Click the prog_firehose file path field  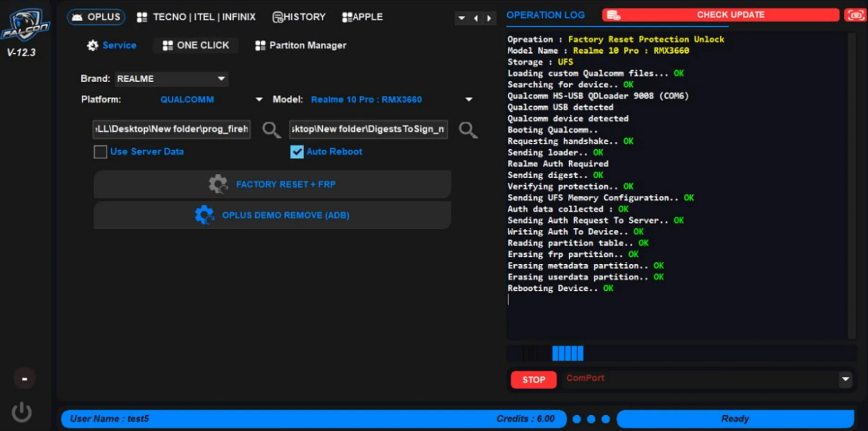point(172,129)
